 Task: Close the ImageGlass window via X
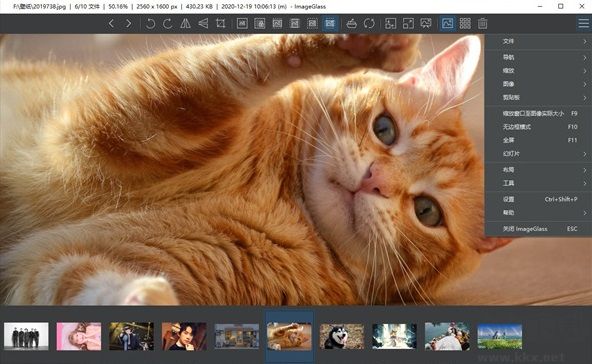pos(582,6)
